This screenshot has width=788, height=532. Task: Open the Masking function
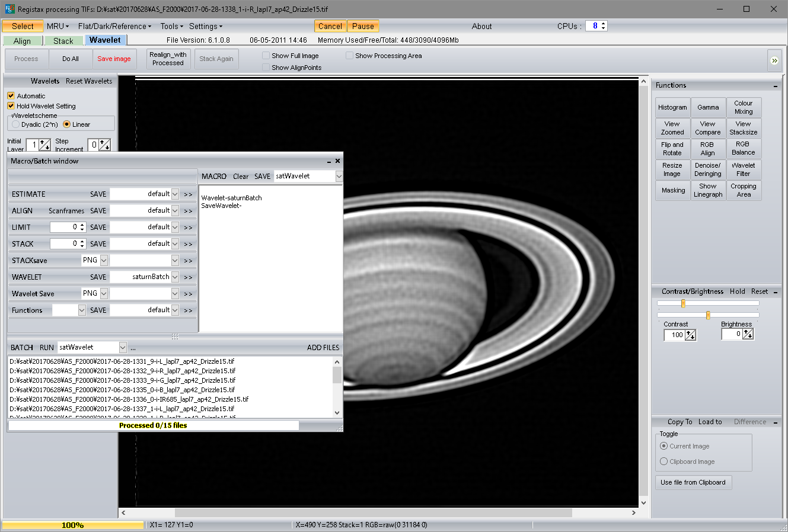672,190
